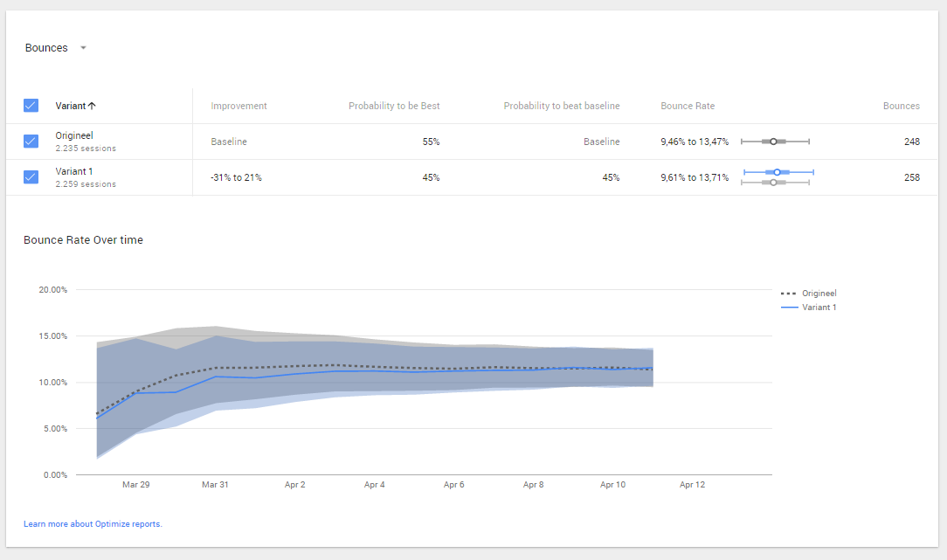Click the Variant 1 row name
Image resolution: width=947 pixels, height=560 pixels.
(x=75, y=171)
